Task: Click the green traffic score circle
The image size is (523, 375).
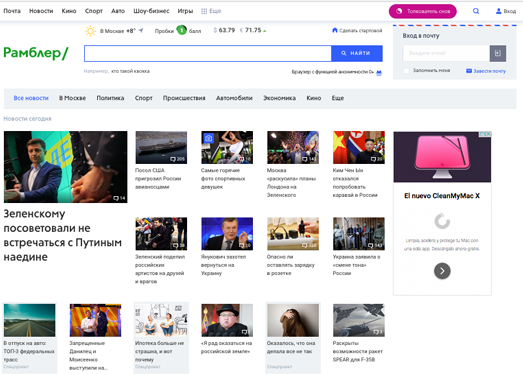Action: 181,30
